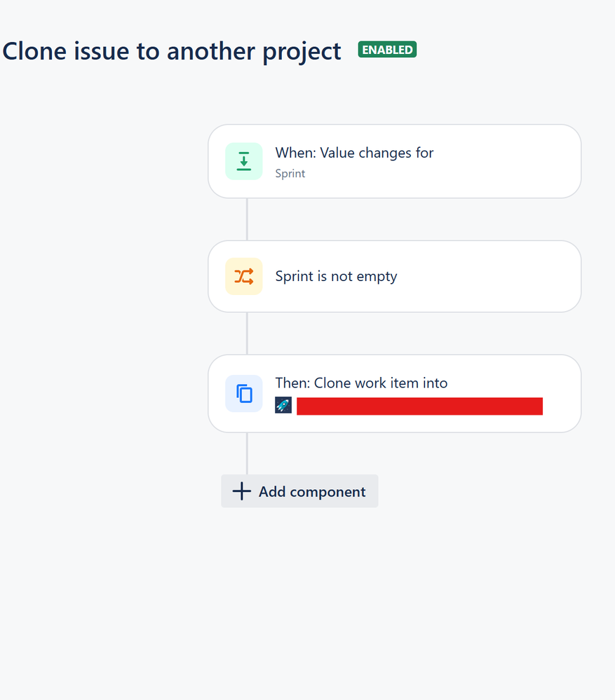Click the "Then: Clone work item into" heading text
This screenshot has height=700, width=615.
(361, 383)
